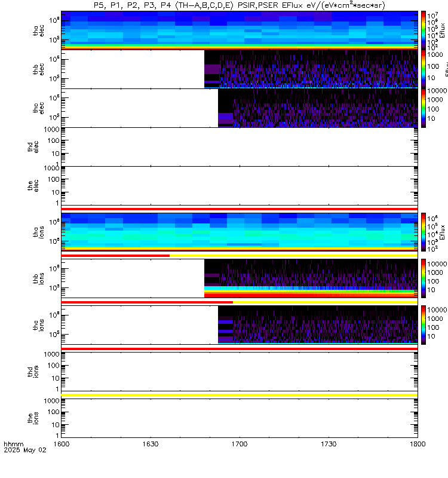The width and height of the screenshot is (448, 478).
Task: Select the 'tha ions' axis label
Action: pos(38,232)
